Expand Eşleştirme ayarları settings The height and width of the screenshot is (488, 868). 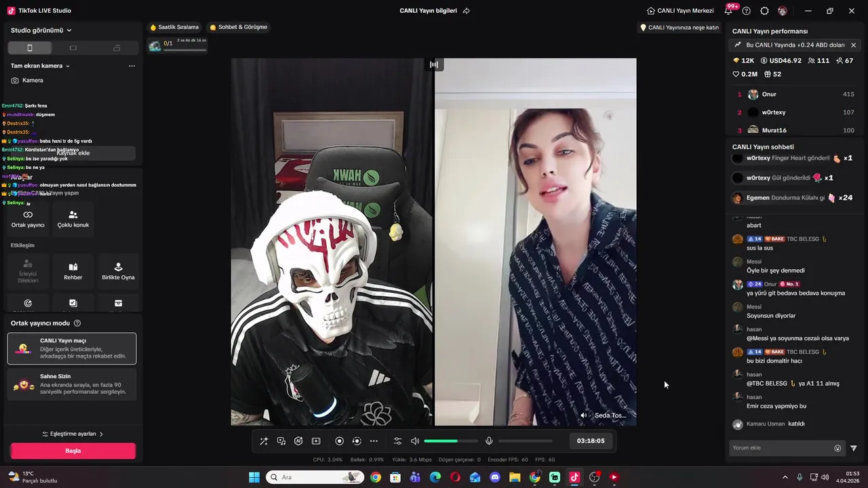[73, 434]
